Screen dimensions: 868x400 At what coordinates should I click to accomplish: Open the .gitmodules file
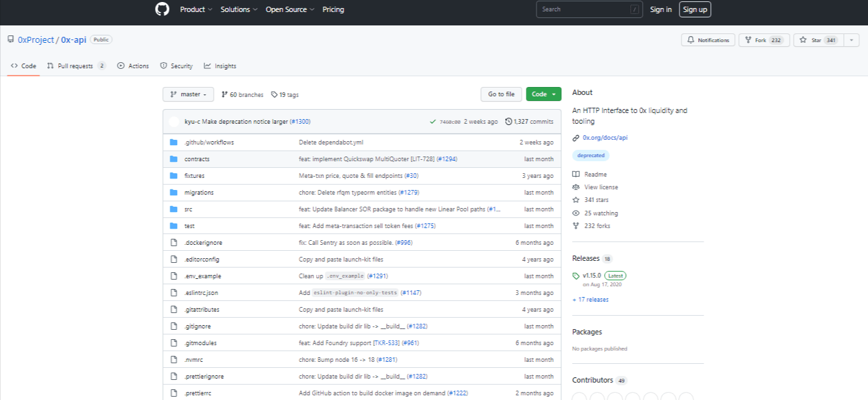click(200, 343)
